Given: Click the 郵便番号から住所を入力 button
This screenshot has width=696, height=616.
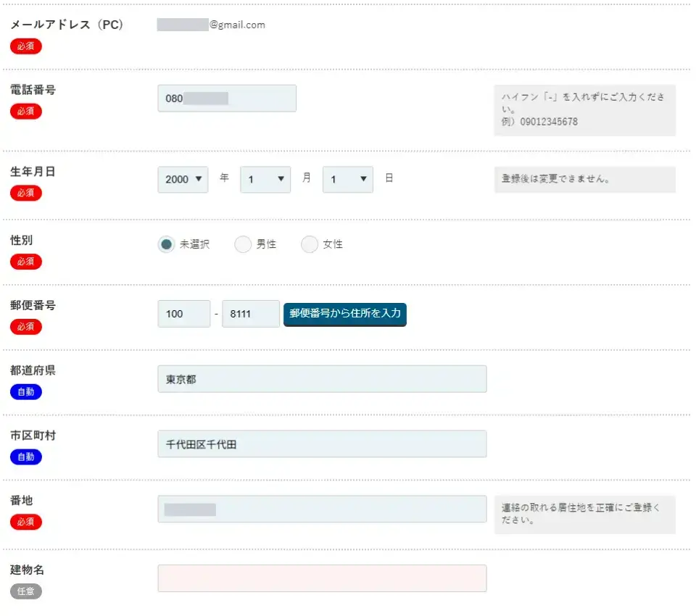Looking at the screenshot, I should click(344, 315).
